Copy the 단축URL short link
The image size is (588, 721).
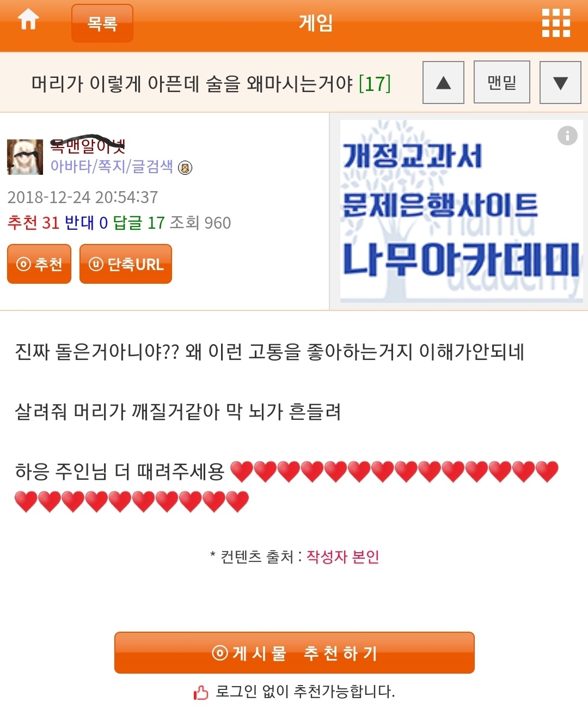(x=126, y=264)
